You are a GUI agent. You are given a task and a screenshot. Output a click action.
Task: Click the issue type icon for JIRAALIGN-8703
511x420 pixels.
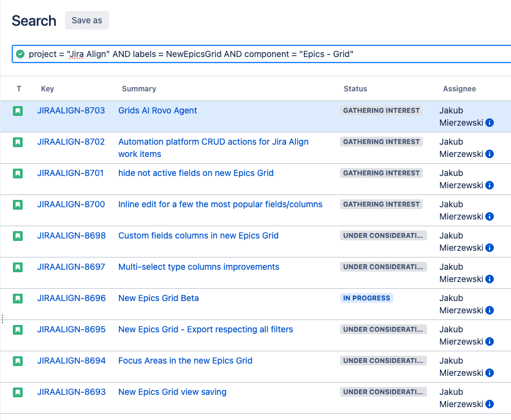18,111
